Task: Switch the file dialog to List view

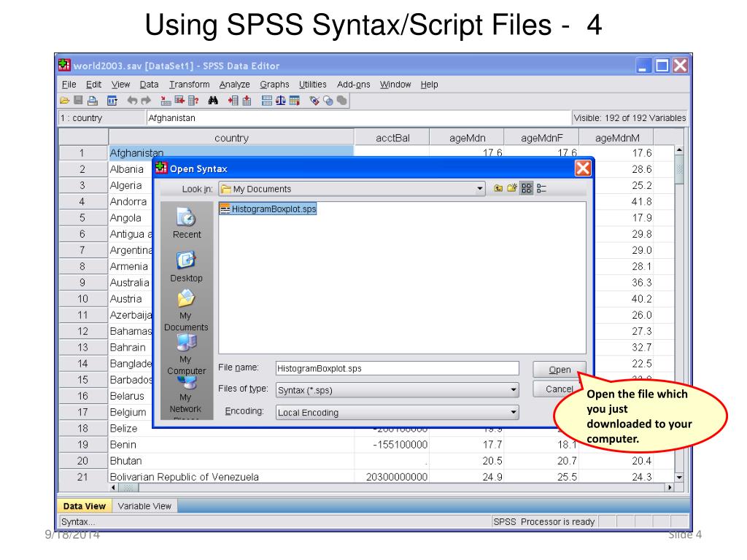Action: click(x=527, y=189)
